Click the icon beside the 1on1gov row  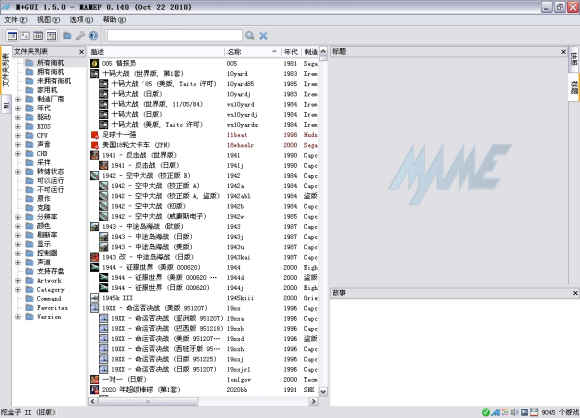(95, 380)
